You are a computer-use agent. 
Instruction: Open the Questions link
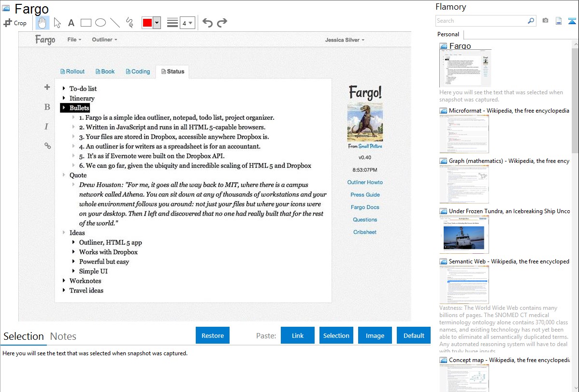365,219
